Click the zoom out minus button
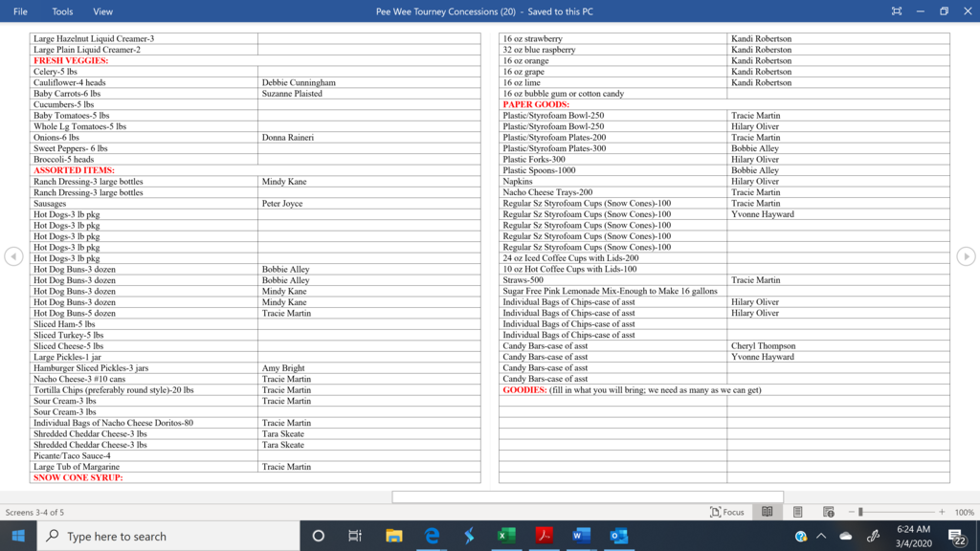This screenshot has width=980, height=551. point(851,512)
